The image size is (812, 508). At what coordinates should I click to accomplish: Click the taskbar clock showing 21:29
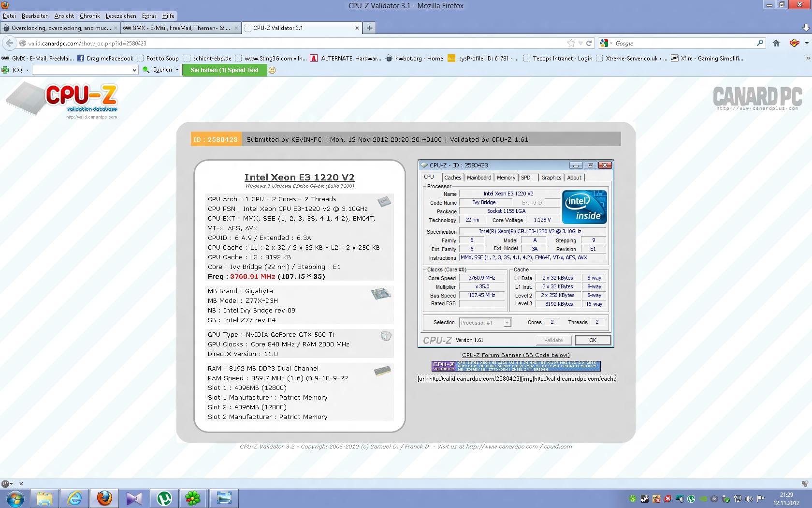point(786,499)
